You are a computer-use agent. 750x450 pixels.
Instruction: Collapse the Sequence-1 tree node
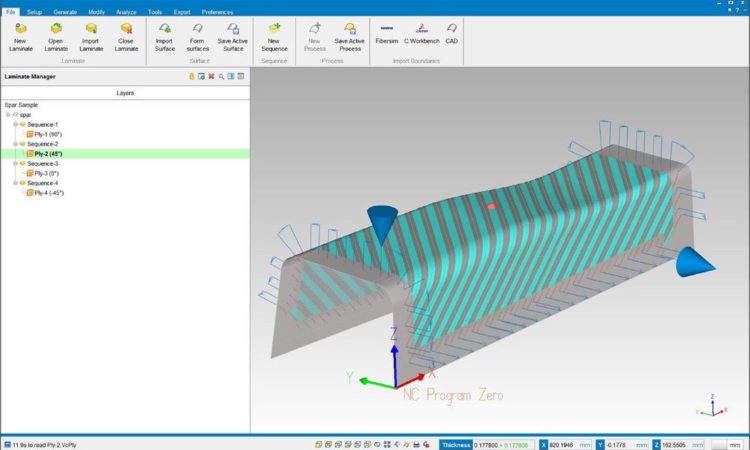point(15,124)
